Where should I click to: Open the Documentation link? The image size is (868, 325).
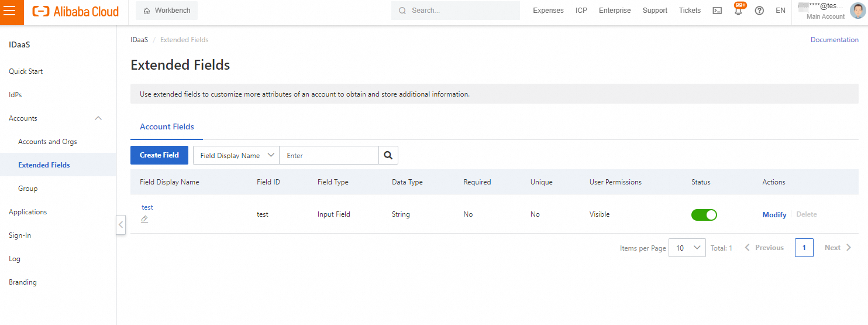pyautogui.click(x=835, y=40)
